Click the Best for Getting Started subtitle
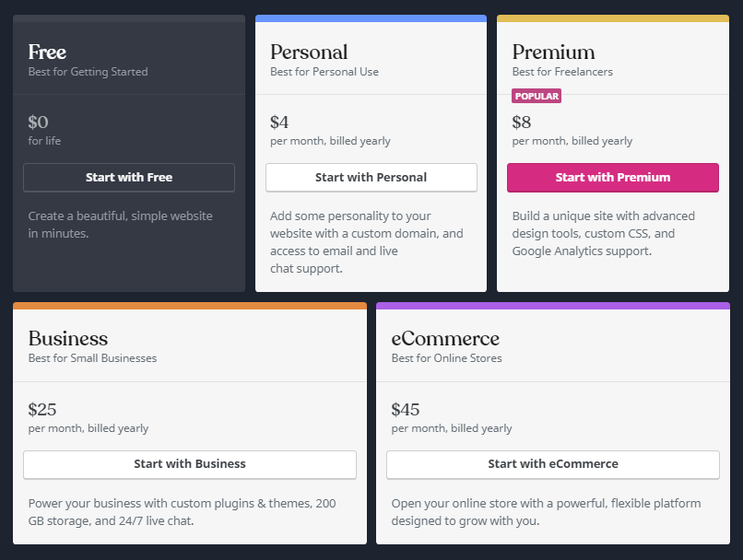Viewport: 743px width, 560px height. [x=88, y=72]
